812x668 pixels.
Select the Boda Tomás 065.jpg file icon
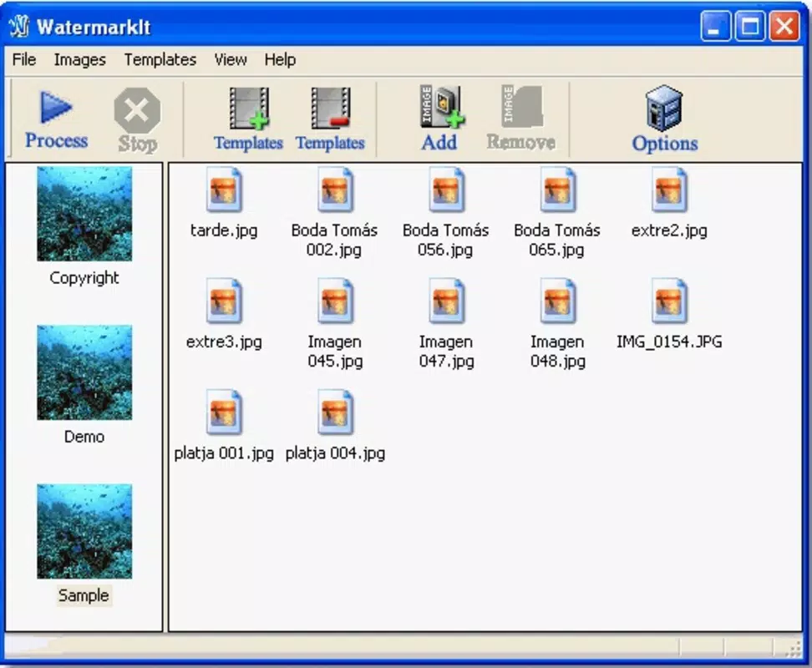pos(558,190)
